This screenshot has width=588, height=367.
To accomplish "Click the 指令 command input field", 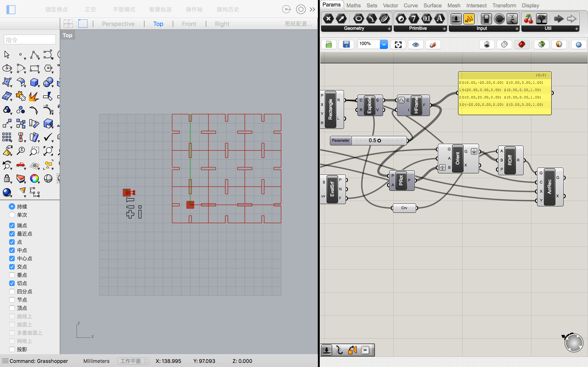I will (x=30, y=39).
